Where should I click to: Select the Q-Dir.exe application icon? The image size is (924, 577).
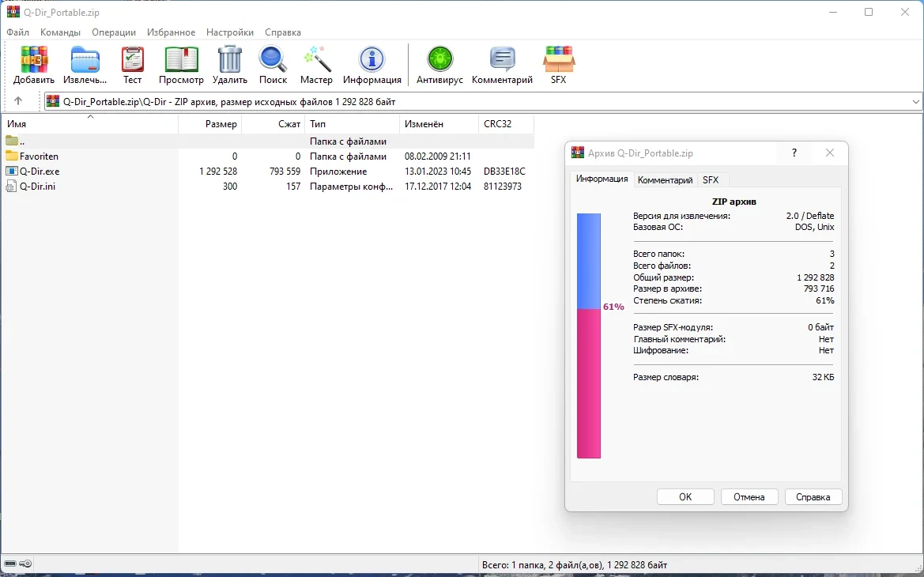tap(12, 172)
